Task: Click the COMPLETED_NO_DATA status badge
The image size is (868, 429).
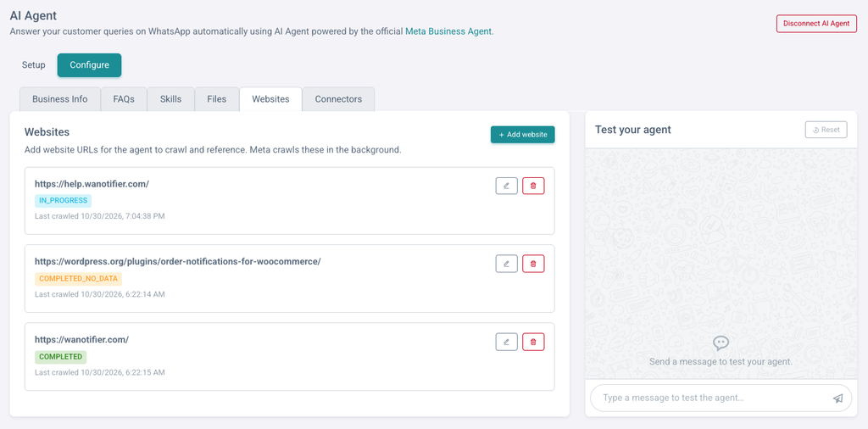Action: 78,278
